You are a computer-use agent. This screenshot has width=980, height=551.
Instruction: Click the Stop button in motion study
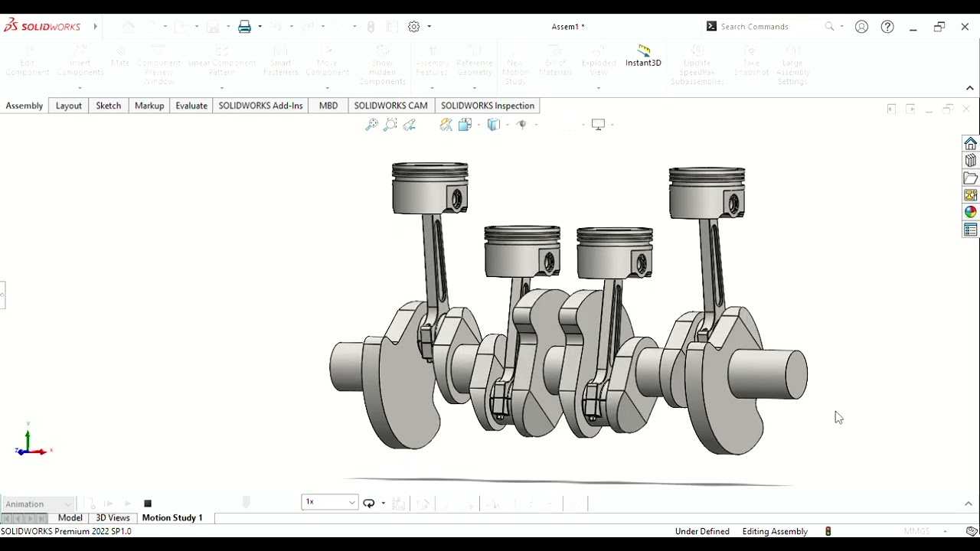148,504
